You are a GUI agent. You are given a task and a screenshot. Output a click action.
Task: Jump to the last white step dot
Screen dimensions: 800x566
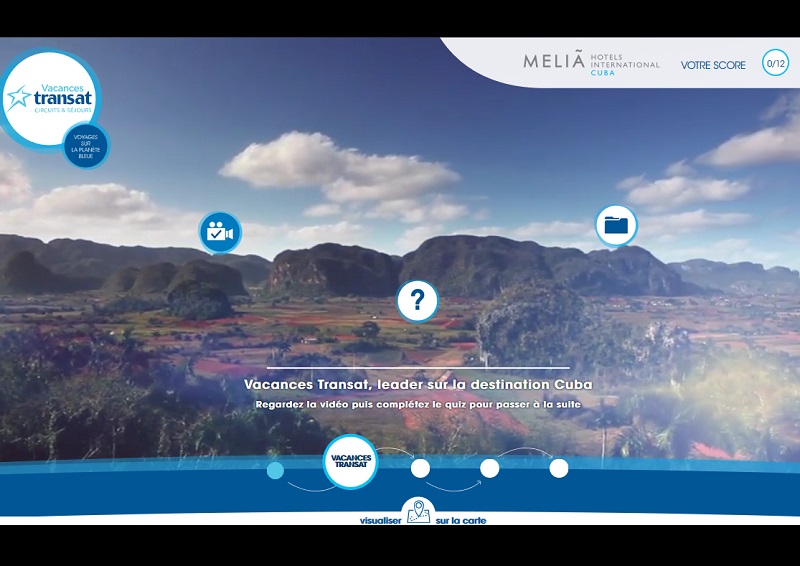pyautogui.click(x=559, y=468)
